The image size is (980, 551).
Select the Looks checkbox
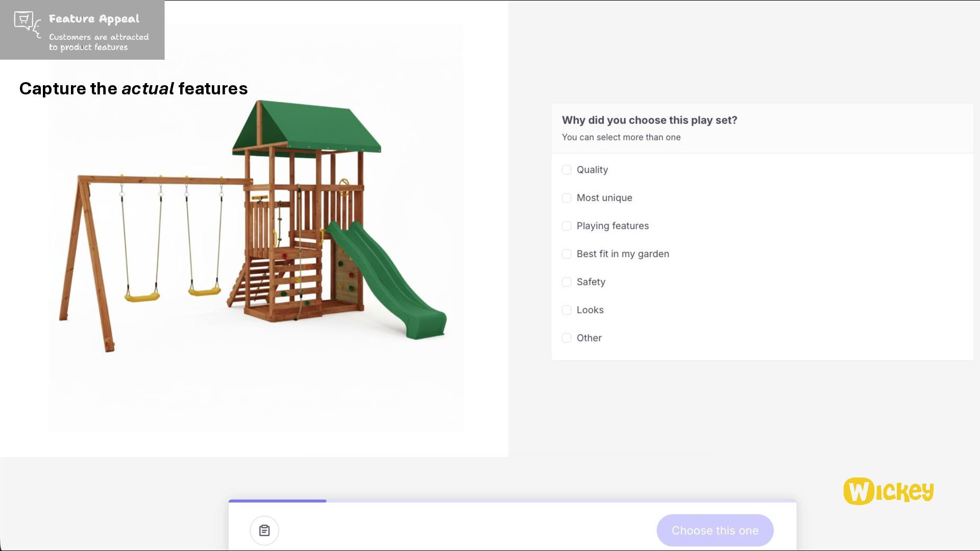tap(567, 310)
